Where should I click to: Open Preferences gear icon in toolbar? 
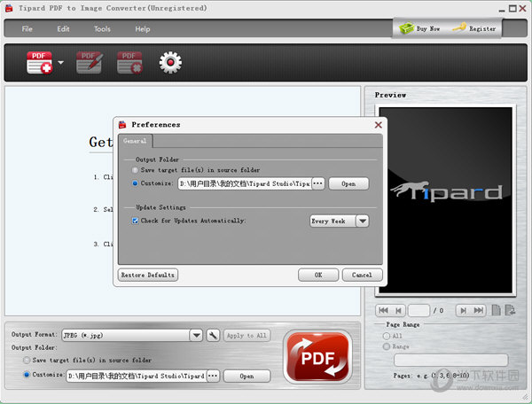pyautogui.click(x=170, y=62)
